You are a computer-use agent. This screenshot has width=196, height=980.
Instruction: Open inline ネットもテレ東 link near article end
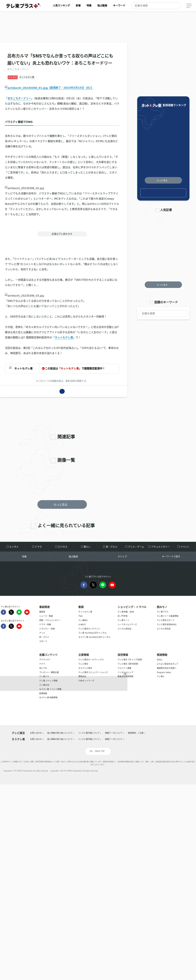[64, 337]
